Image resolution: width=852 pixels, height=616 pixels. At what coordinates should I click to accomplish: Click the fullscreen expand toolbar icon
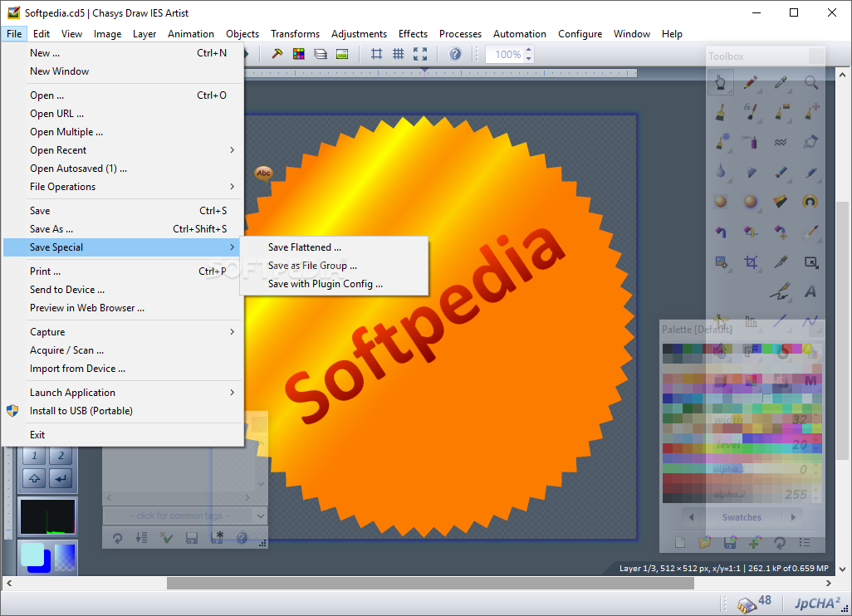(x=420, y=54)
